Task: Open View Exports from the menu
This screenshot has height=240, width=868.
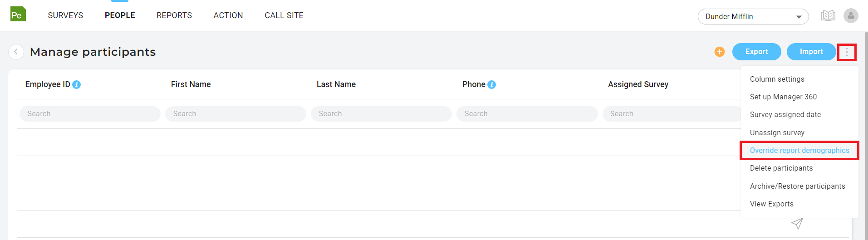Action: click(x=771, y=204)
